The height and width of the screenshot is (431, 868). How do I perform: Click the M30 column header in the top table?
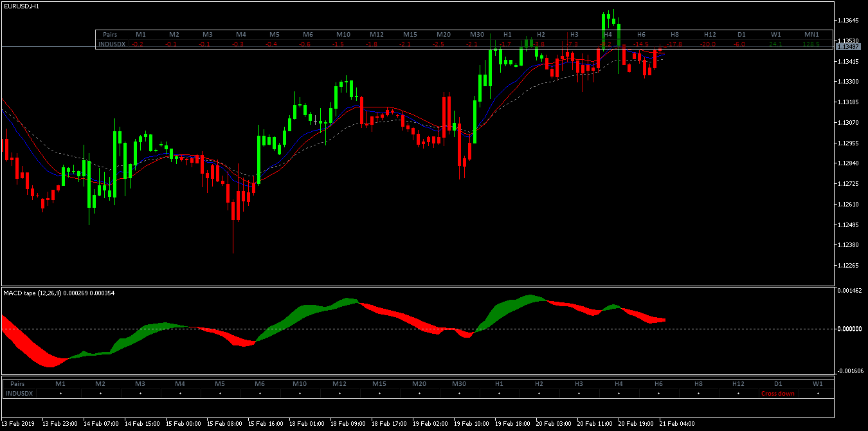pos(476,34)
